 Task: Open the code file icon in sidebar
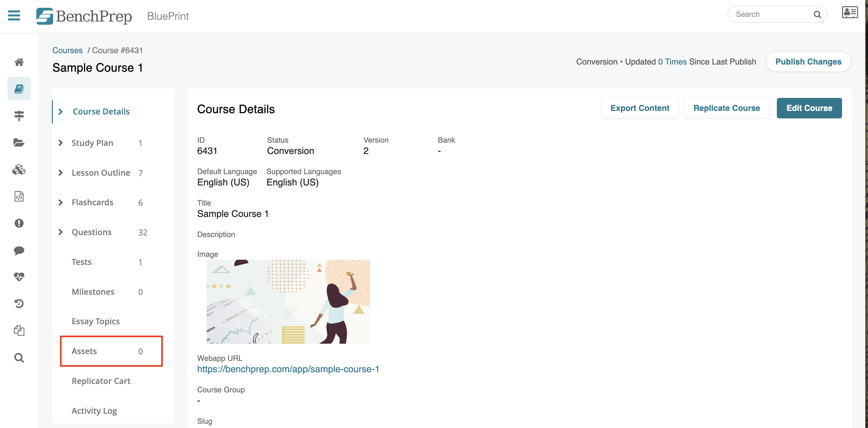click(19, 196)
